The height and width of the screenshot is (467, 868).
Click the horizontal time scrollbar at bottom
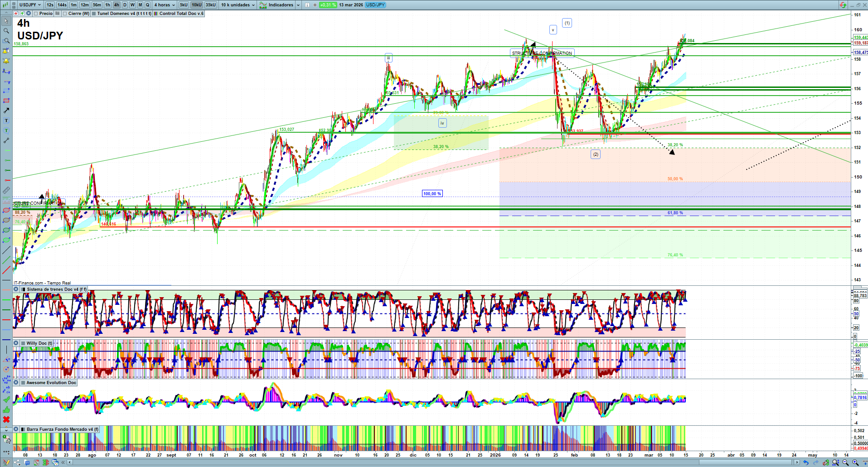(431, 462)
